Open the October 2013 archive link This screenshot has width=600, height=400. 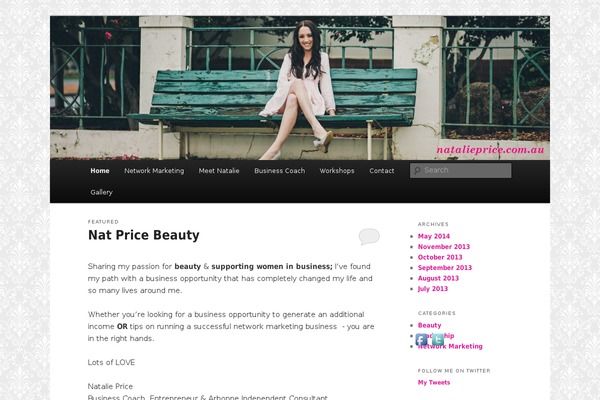(x=440, y=257)
